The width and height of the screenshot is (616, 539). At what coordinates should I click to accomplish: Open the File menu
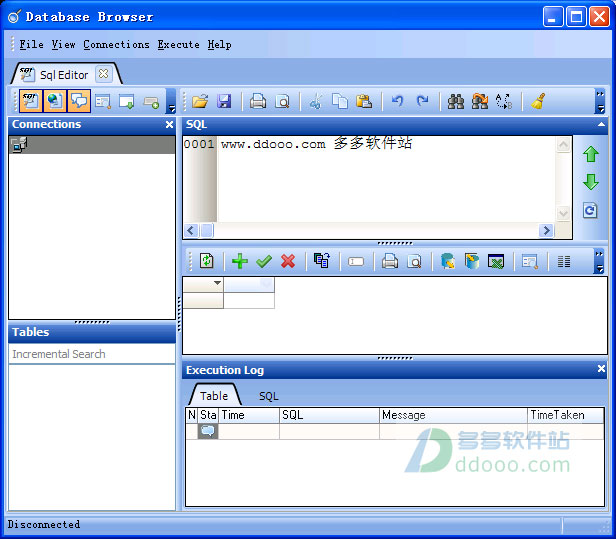[x=31, y=44]
